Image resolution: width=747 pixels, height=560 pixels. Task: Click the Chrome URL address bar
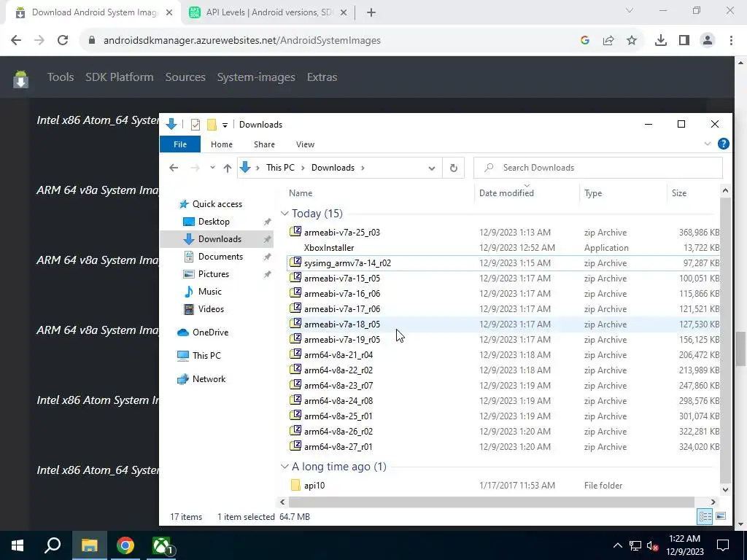(329, 41)
